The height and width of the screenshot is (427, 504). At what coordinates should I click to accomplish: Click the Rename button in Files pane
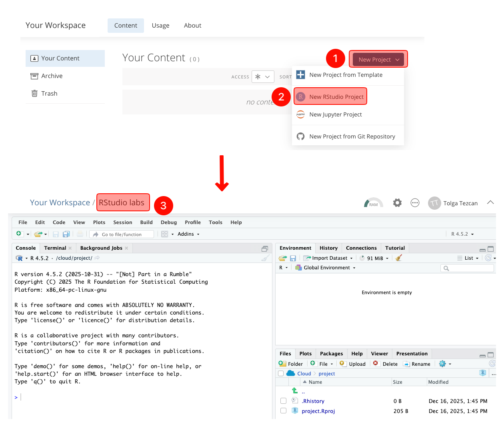pyautogui.click(x=417, y=364)
